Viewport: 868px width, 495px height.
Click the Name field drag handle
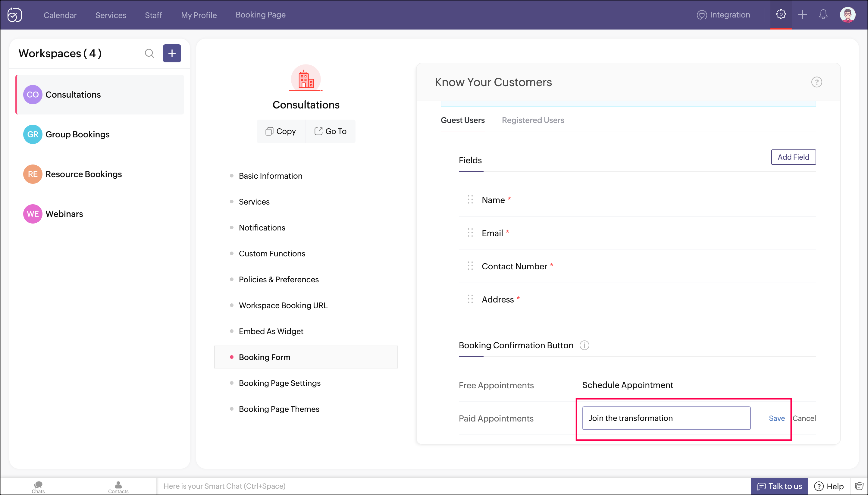470,200
